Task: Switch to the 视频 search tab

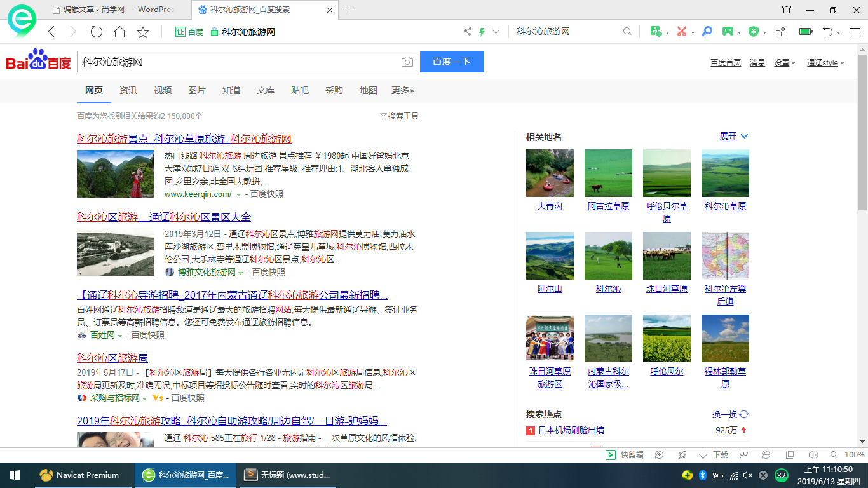Action: [163, 90]
